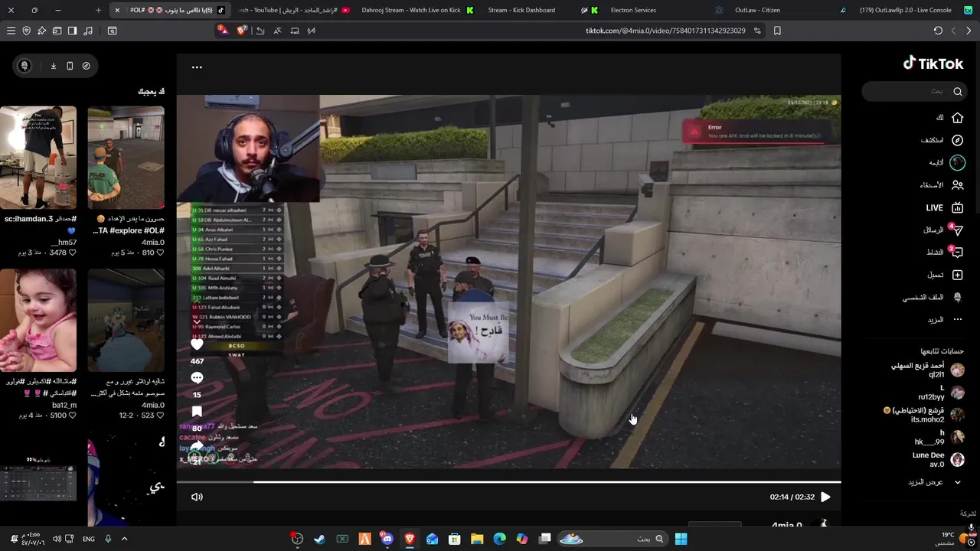Reload the page

(938, 31)
